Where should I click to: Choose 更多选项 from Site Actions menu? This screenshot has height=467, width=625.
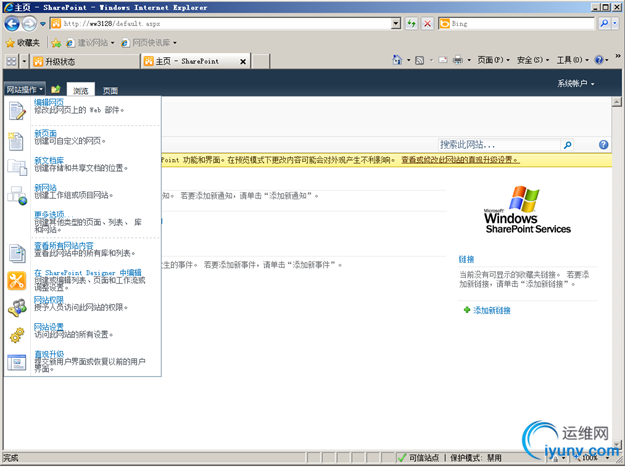(54, 214)
